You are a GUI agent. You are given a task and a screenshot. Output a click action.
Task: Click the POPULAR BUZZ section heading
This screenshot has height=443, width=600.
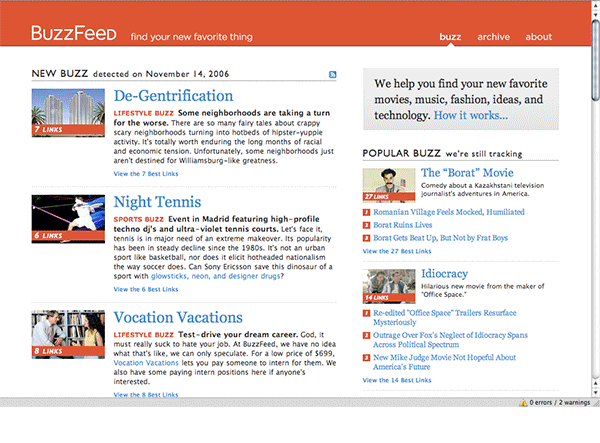click(x=401, y=153)
